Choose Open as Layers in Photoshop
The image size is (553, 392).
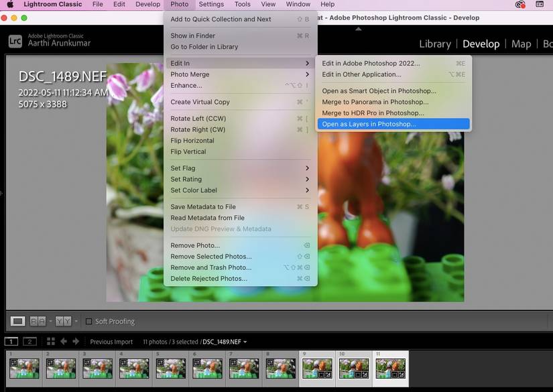(x=393, y=124)
